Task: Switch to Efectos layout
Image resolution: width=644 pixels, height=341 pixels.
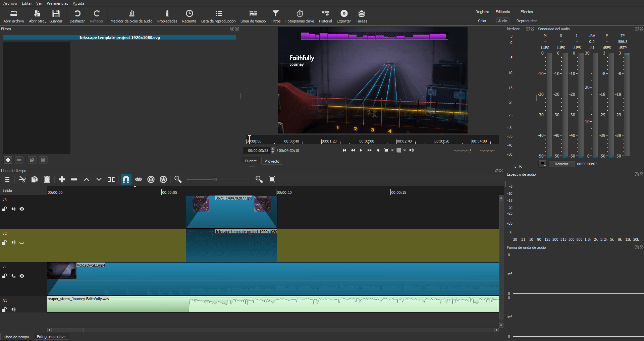Action: coord(527,12)
